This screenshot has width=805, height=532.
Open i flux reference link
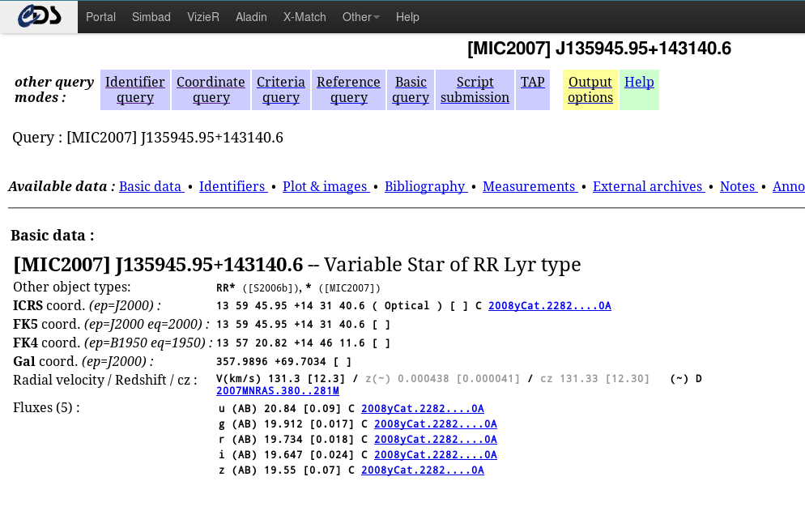(x=436, y=455)
